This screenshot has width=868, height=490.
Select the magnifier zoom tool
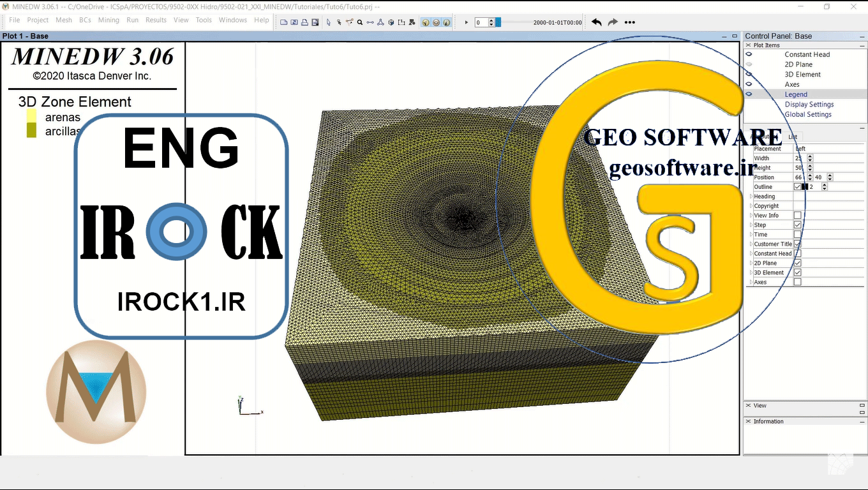360,22
